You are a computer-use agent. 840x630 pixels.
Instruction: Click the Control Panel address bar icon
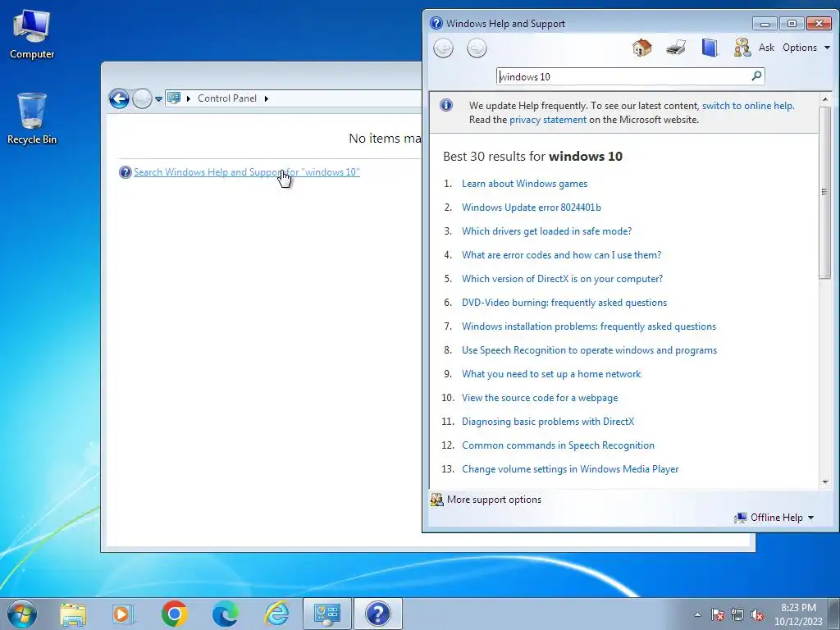pos(174,98)
